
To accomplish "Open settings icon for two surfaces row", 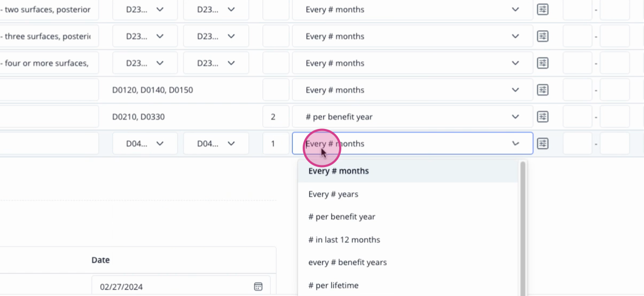I will coord(543,9).
